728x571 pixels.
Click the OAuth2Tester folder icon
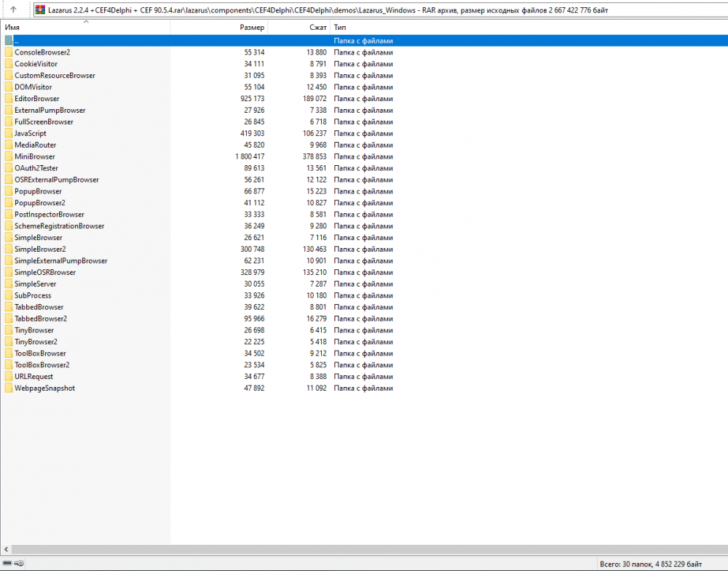[9, 168]
